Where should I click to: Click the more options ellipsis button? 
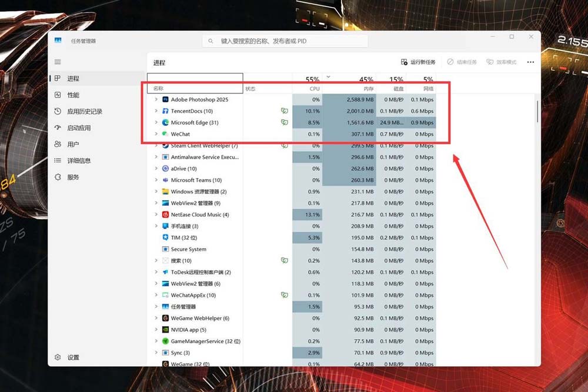point(530,62)
